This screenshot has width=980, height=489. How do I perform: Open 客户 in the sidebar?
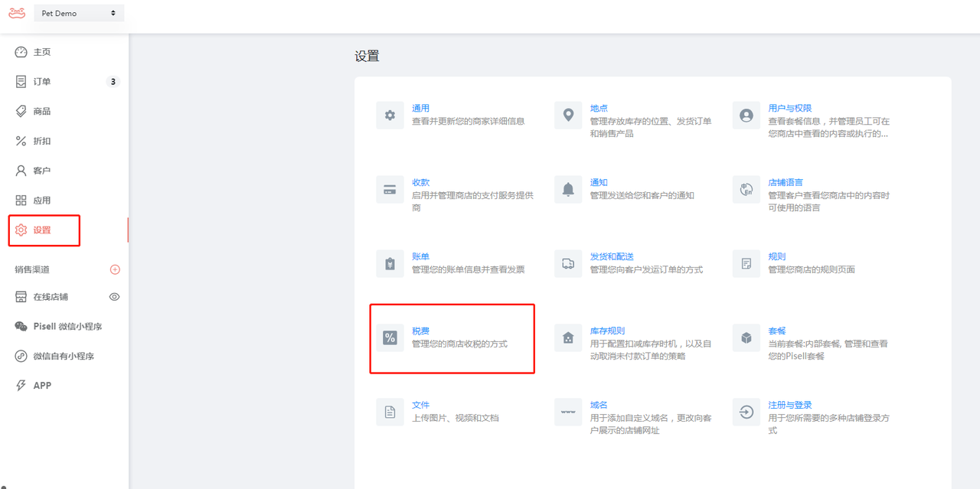coord(42,171)
